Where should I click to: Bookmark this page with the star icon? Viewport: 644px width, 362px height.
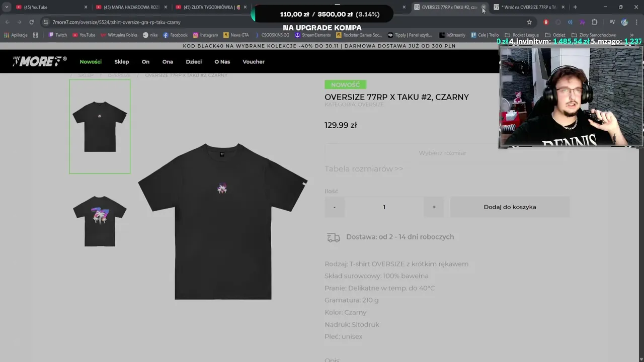[x=529, y=22]
